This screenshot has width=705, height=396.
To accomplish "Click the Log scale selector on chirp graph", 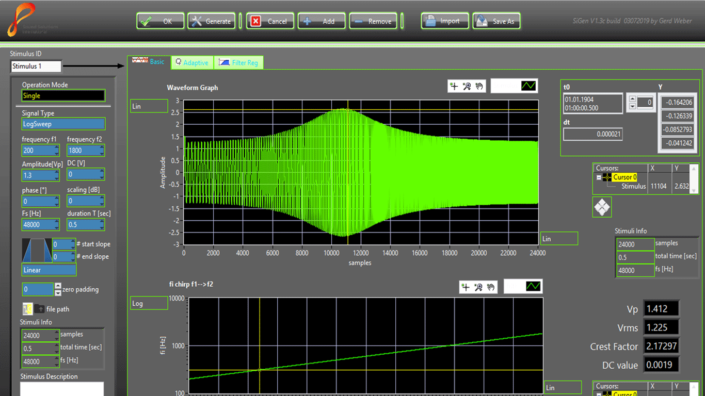I will (149, 303).
